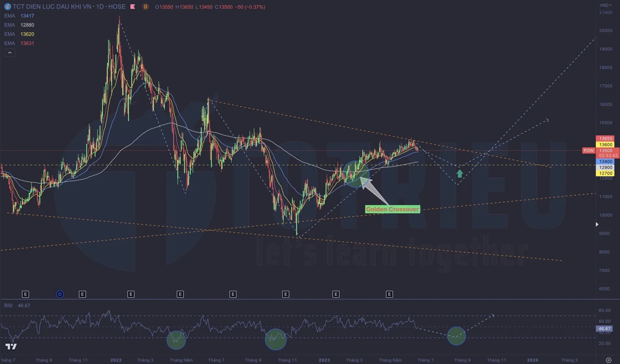The height and width of the screenshot is (364, 620).
Task: Click the 8000 price axis label
Action: (x=604, y=252)
